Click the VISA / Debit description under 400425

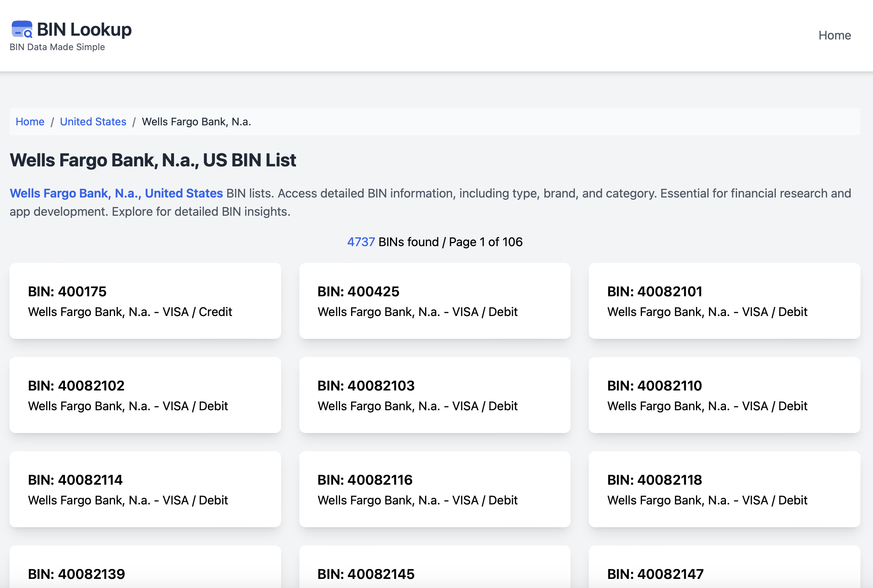pyautogui.click(x=418, y=312)
